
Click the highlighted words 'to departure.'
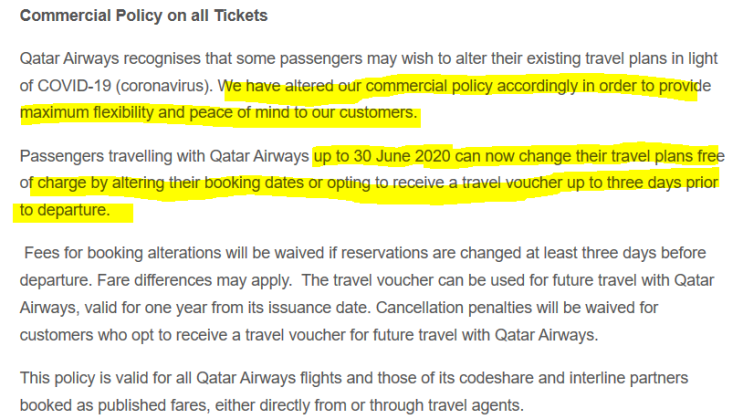65,210
